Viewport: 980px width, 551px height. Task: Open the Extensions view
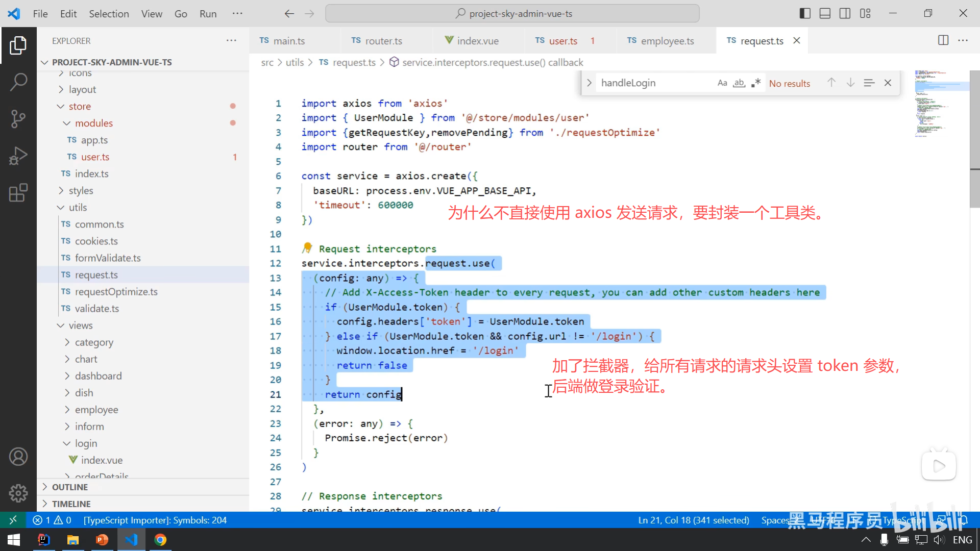pyautogui.click(x=18, y=193)
